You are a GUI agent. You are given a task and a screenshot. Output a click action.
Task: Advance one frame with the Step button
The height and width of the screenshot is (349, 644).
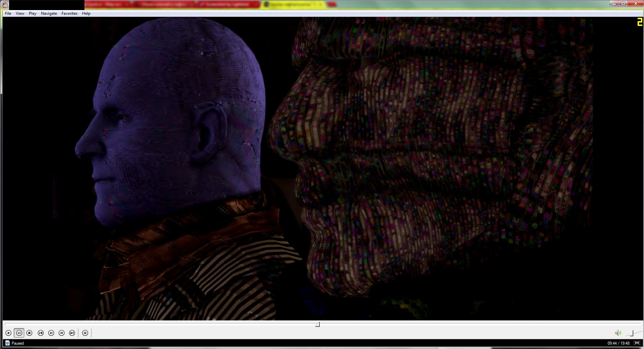click(85, 333)
